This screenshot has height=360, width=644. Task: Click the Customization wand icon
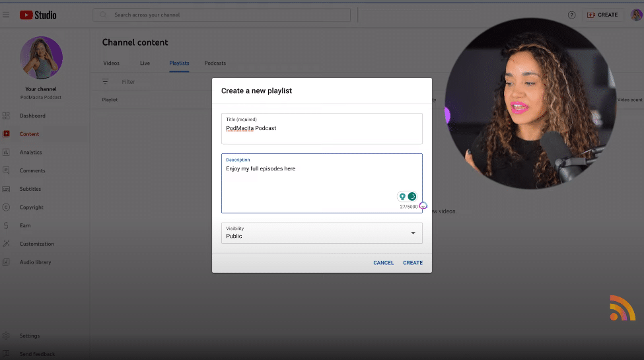tap(6, 244)
